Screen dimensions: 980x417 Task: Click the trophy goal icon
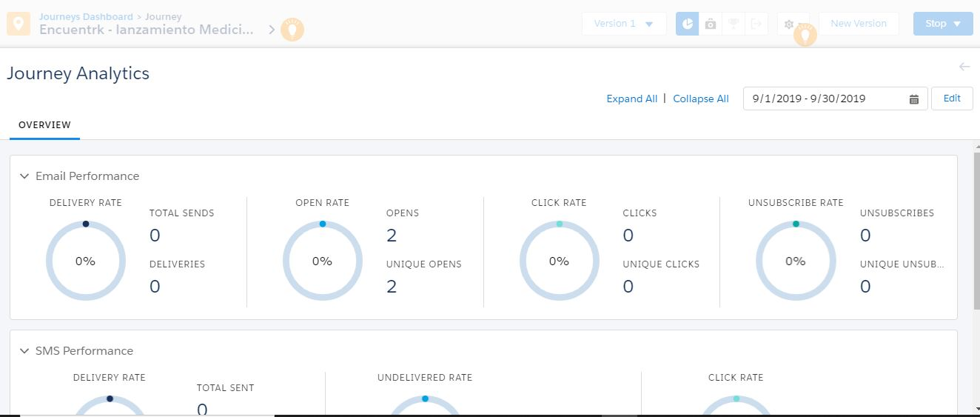tap(734, 24)
